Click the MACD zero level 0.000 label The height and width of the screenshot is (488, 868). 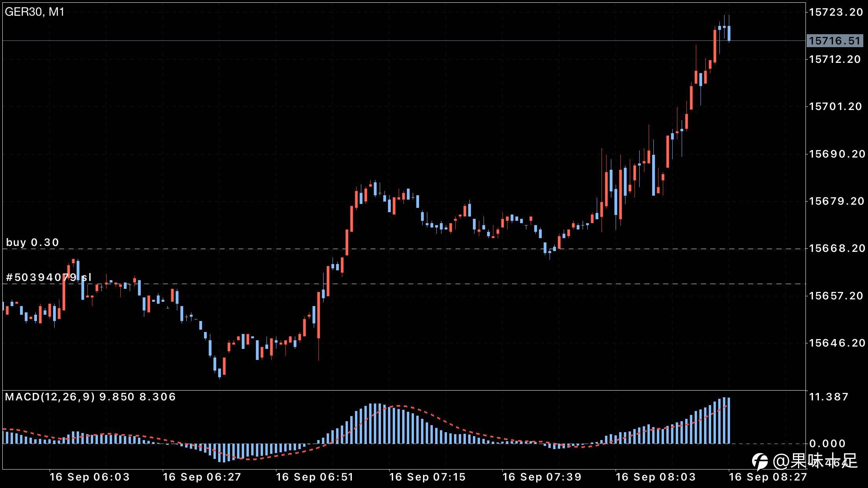click(x=827, y=444)
